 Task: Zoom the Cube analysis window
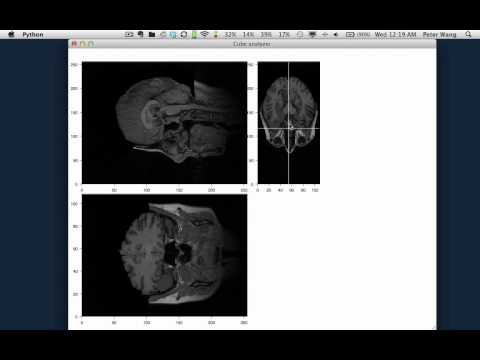91,44
